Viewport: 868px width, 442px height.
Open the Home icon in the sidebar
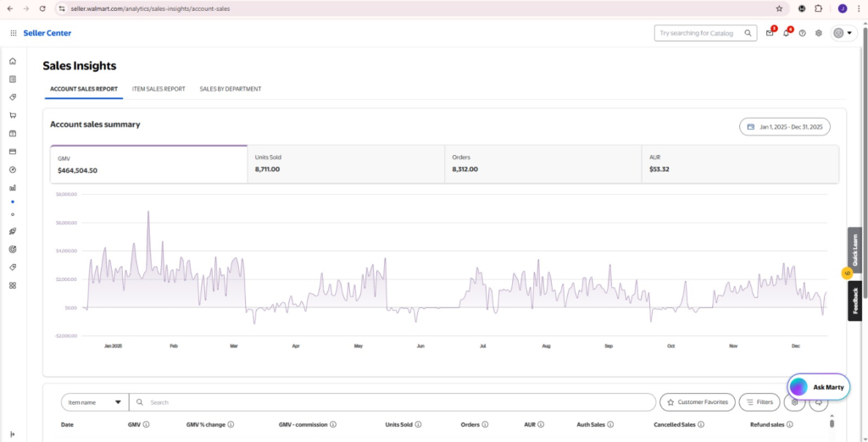pos(12,61)
